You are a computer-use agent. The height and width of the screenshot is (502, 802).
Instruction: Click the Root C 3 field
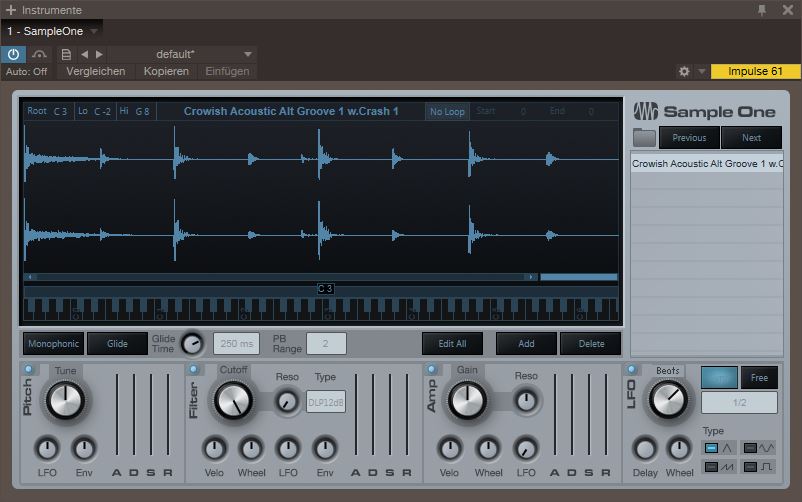pos(48,111)
